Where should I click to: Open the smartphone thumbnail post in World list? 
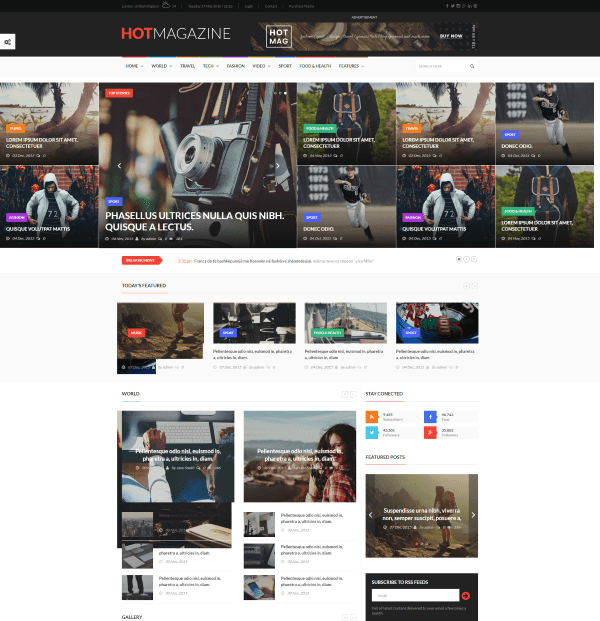pos(259,587)
